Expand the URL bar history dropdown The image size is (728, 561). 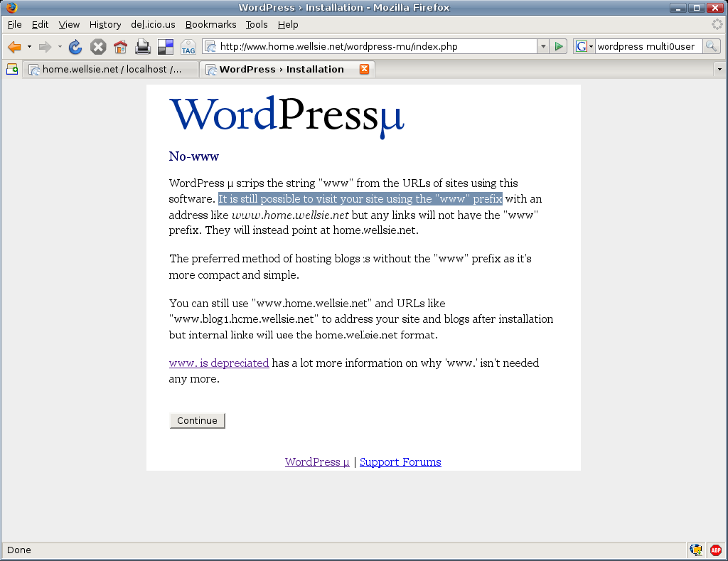543,47
